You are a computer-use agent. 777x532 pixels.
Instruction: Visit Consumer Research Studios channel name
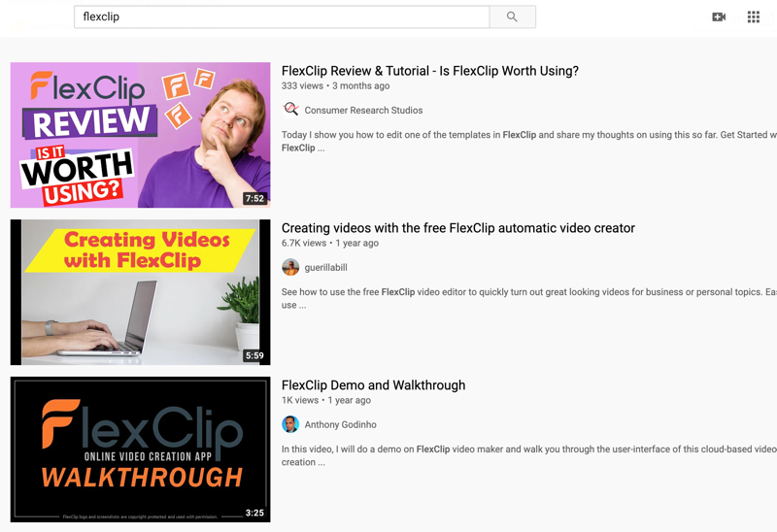coord(363,111)
